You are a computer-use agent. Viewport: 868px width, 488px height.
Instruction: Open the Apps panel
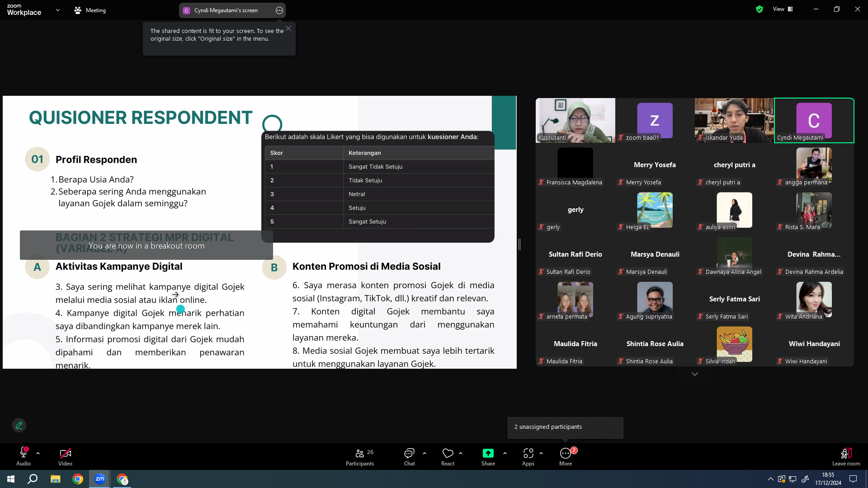(x=528, y=457)
